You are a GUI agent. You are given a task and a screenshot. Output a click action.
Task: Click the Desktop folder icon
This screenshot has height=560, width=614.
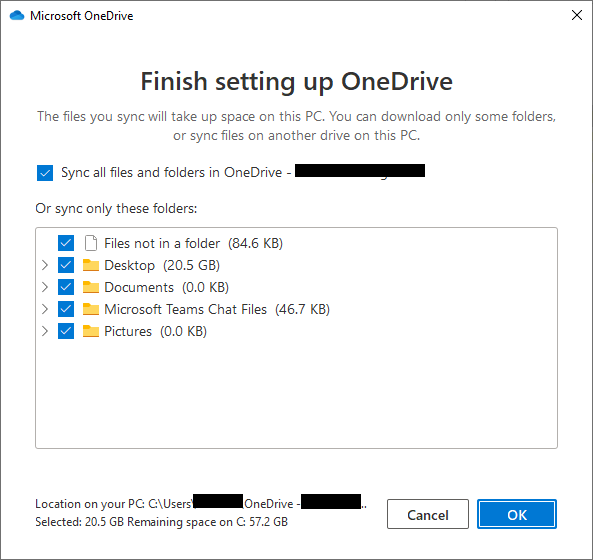pyautogui.click(x=91, y=265)
